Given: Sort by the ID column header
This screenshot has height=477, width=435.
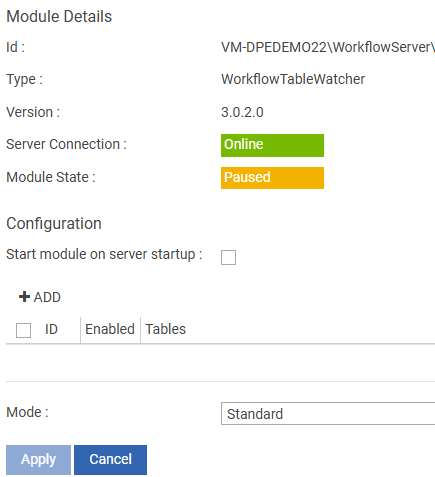Looking at the screenshot, I should click(x=51, y=329).
